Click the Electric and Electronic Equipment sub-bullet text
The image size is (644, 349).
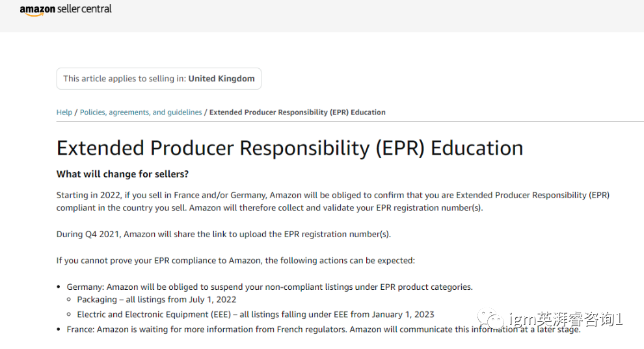click(256, 315)
